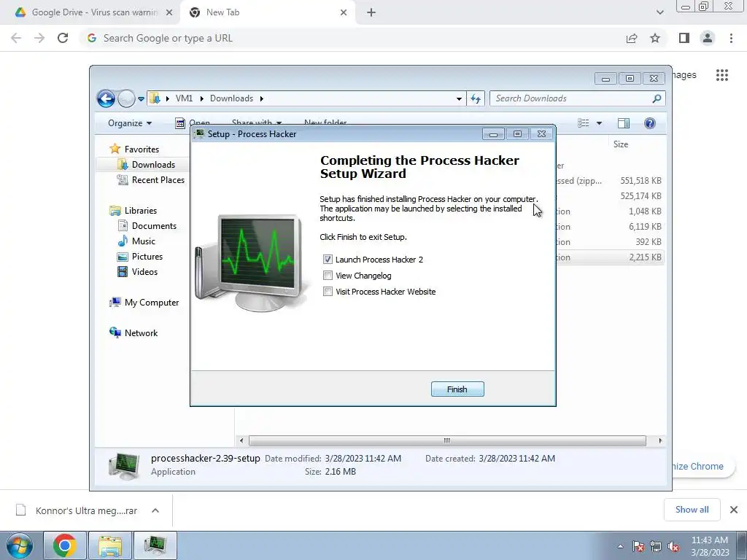Share this page icon in address bar
The height and width of the screenshot is (560, 747).
point(632,38)
